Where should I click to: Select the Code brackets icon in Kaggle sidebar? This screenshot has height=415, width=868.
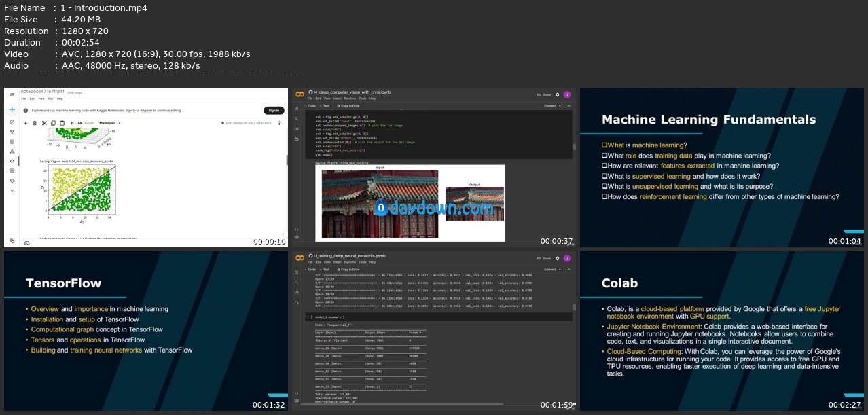point(12,161)
